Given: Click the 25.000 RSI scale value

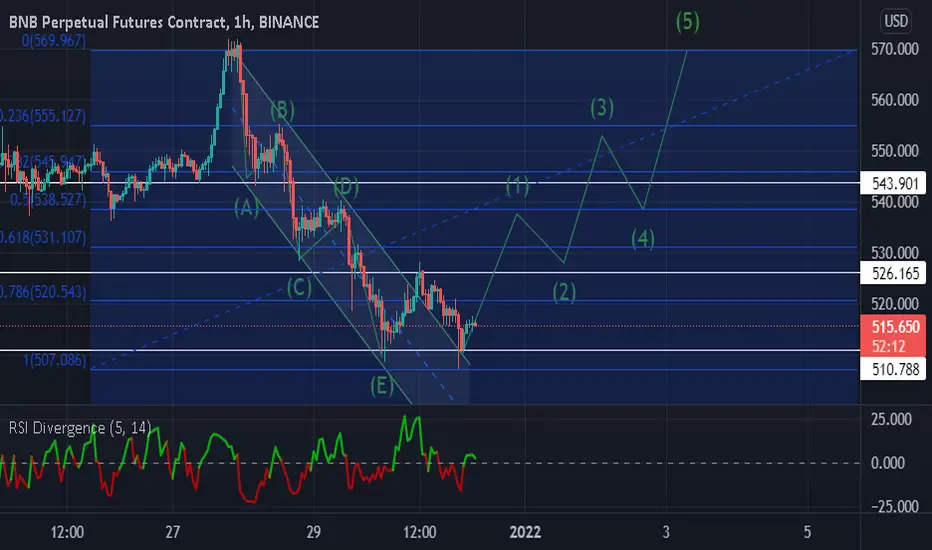Looking at the screenshot, I should 892,419.
